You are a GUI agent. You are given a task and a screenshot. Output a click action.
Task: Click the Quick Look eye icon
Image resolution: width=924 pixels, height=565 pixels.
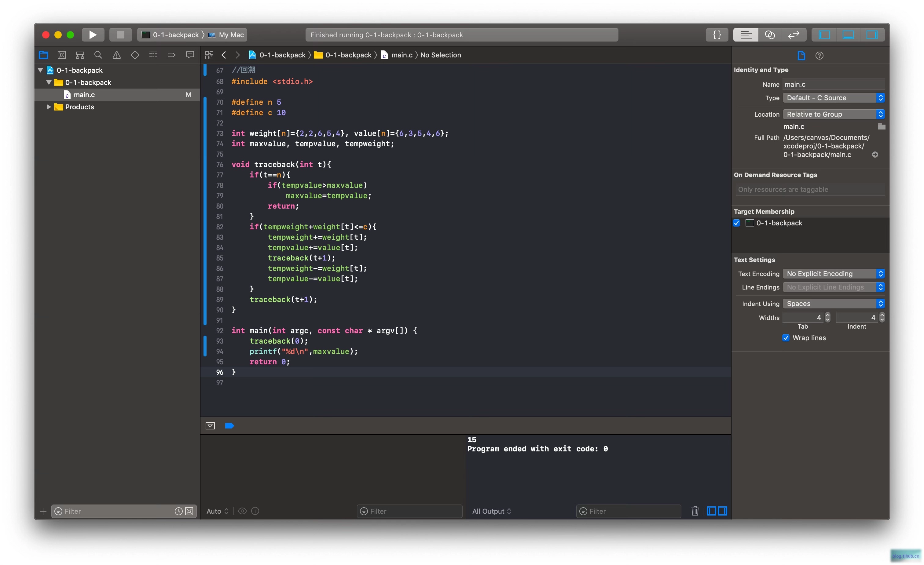tap(242, 511)
